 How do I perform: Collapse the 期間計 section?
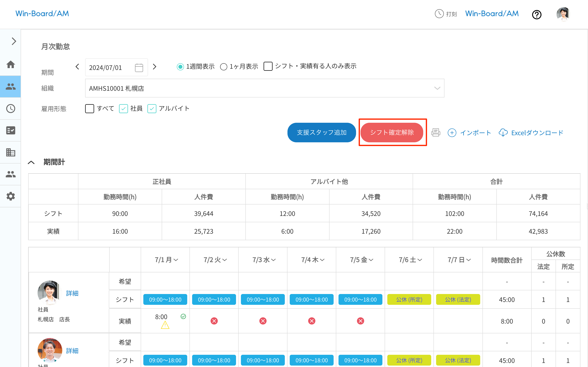coord(31,162)
